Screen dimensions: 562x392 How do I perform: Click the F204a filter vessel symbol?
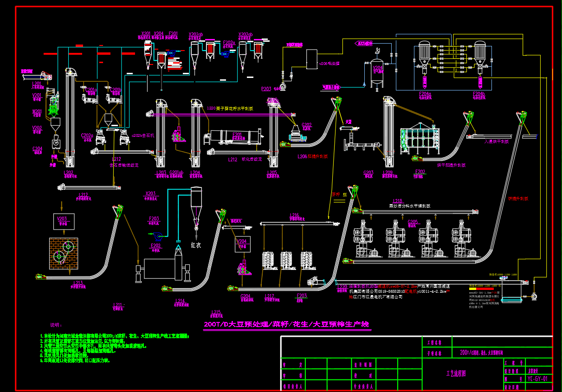coord(425,57)
